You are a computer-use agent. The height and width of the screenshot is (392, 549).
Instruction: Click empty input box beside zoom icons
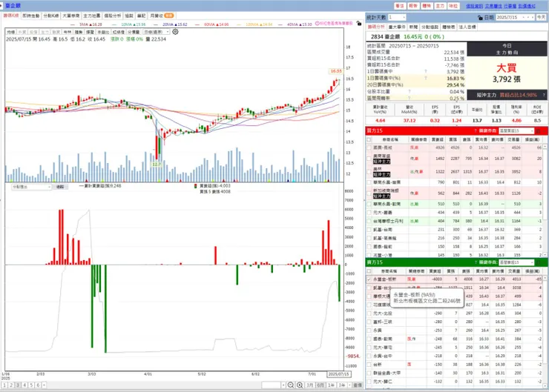272,385
